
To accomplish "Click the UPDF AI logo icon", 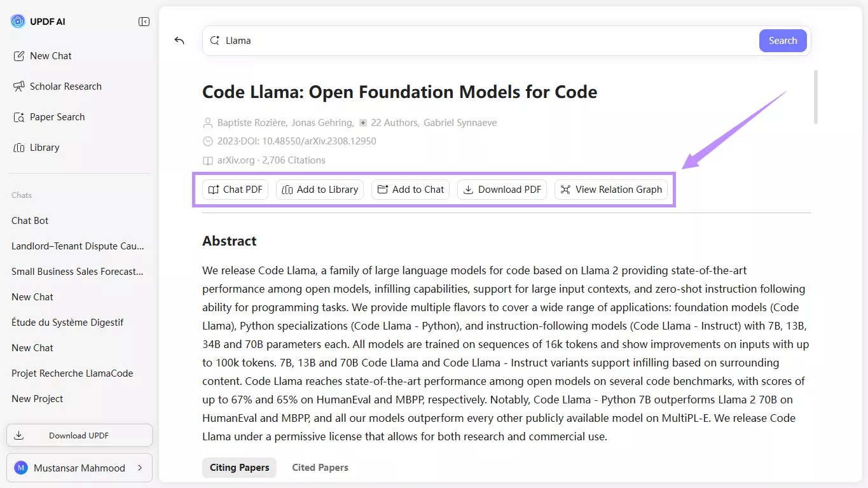I will (18, 22).
